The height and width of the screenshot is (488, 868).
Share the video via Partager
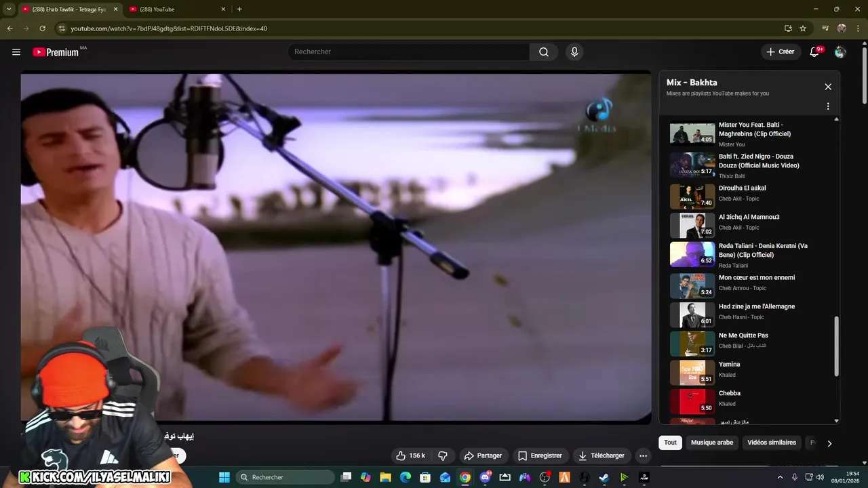[483, 455]
